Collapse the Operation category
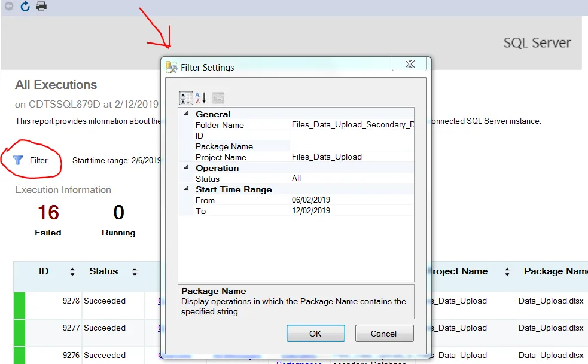The width and height of the screenshot is (588, 364). click(x=187, y=167)
